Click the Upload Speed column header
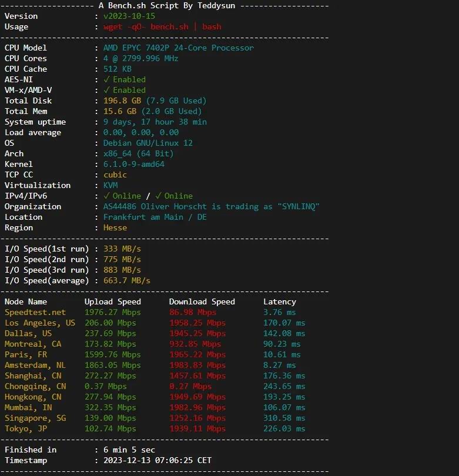This screenshot has height=476, width=459. point(113,301)
